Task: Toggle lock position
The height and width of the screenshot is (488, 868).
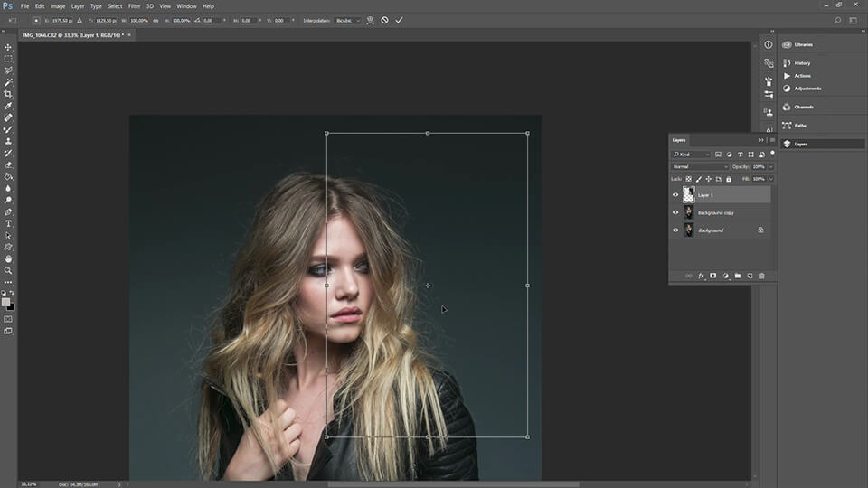Action: pos(709,179)
